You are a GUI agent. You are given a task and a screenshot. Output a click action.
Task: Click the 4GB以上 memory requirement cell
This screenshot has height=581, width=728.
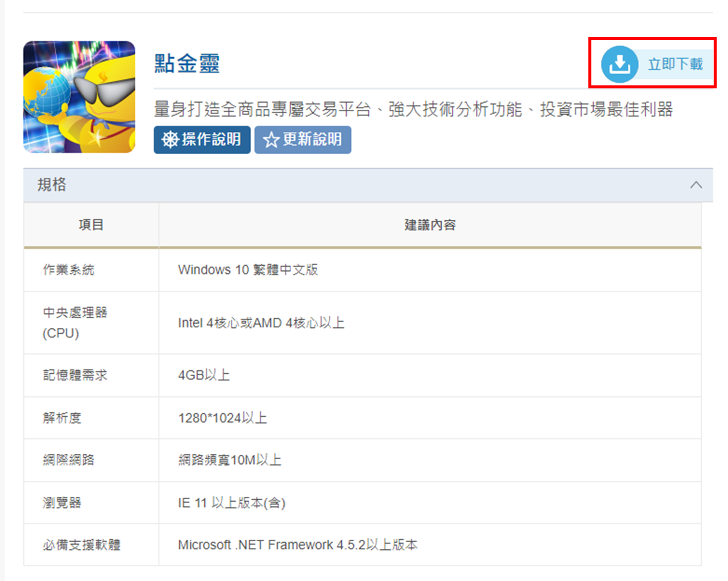[203, 375]
